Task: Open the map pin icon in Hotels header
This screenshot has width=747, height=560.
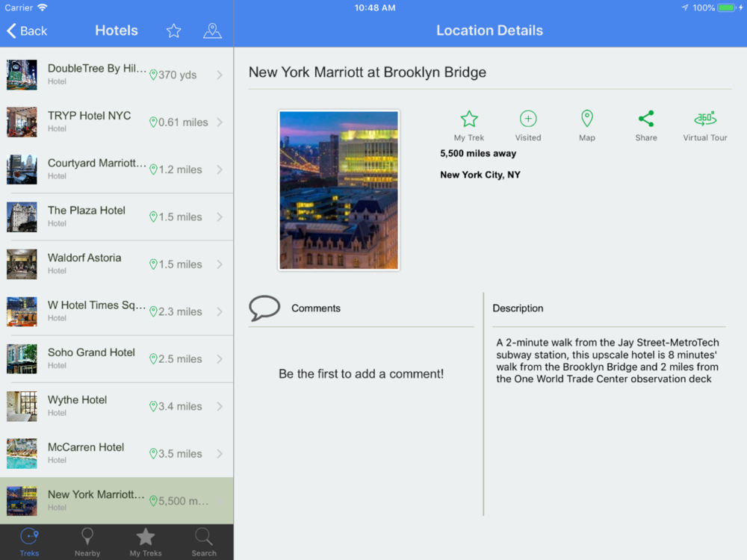Action: pyautogui.click(x=212, y=31)
